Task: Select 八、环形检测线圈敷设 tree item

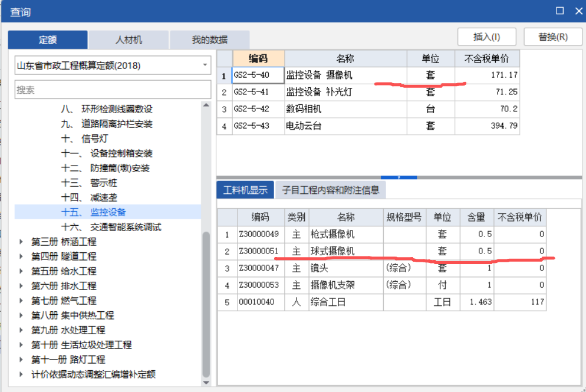Action: [107, 109]
